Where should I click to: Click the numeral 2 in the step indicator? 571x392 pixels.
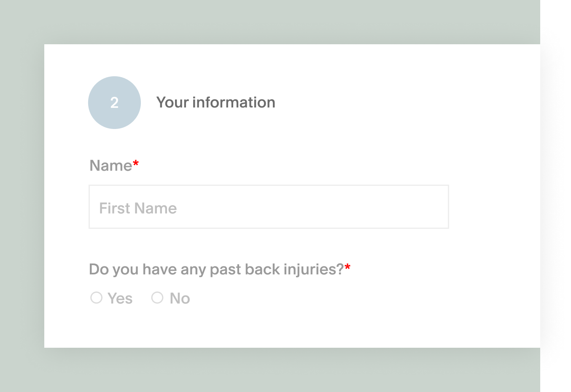pos(114,102)
